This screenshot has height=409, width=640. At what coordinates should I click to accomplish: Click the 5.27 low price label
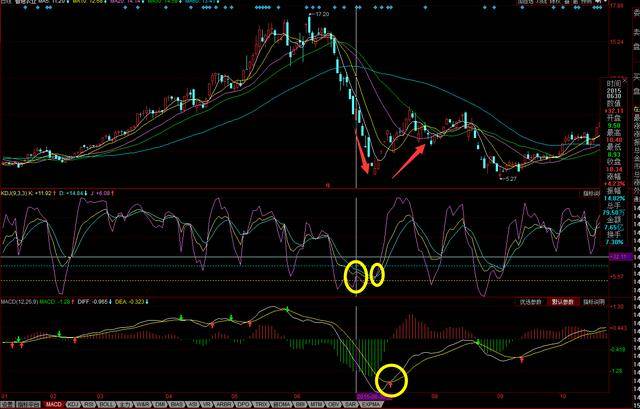pos(511,179)
